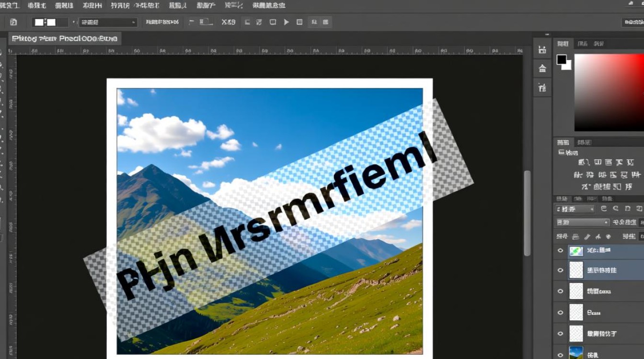Viewport: 644px width, 359px height.
Task: Click the middle icon in collapsed panel dock
Action: click(542, 68)
